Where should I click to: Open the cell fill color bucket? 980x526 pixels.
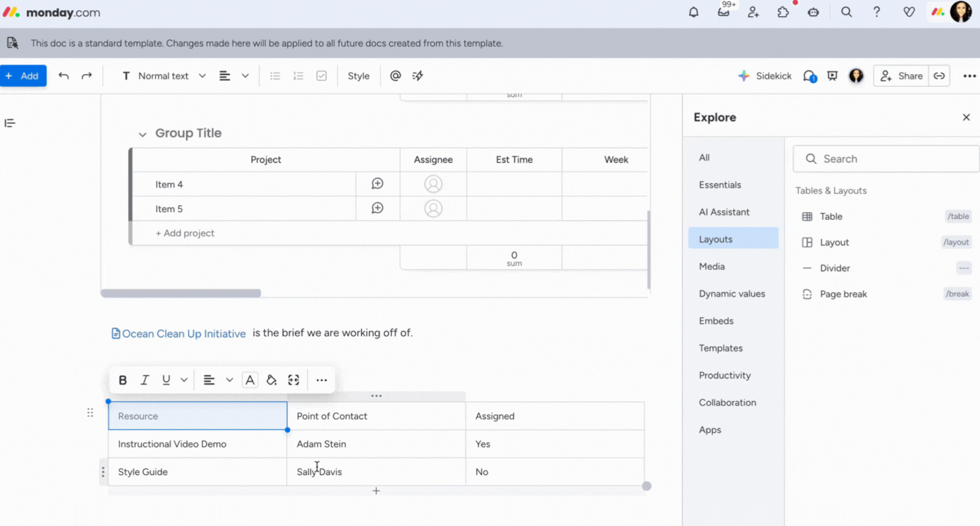tap(271, 380)
